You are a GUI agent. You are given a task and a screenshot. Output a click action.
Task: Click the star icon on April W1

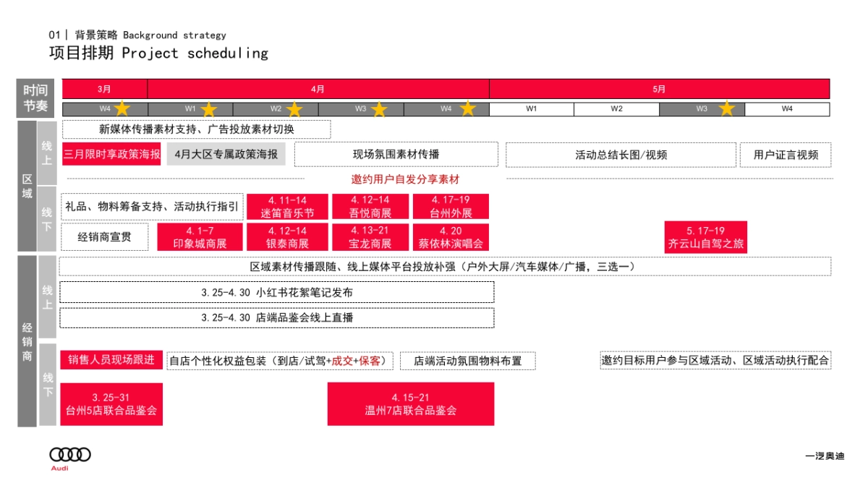tap(210, 107)
